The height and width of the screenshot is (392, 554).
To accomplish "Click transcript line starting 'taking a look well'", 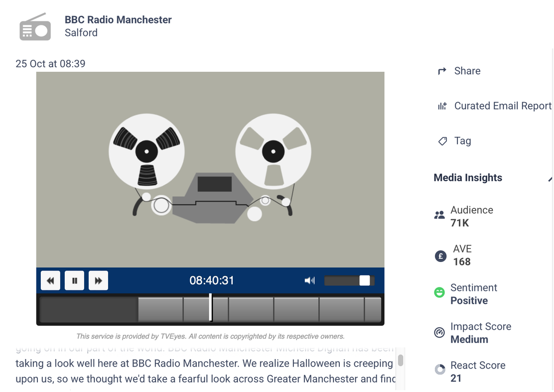I will pos(205,364).
